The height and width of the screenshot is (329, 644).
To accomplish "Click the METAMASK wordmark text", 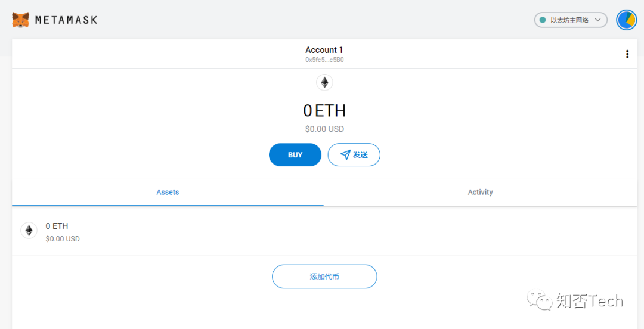I will (66, 20).
